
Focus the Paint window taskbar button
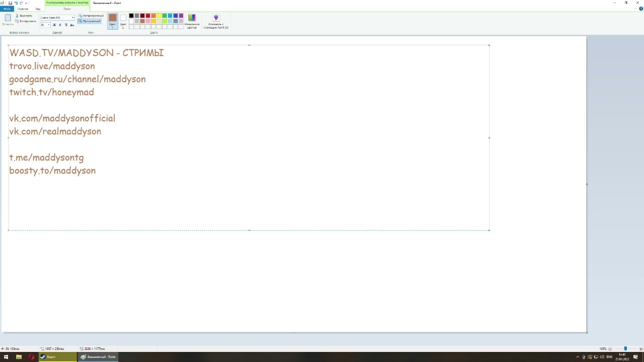point(98,357)
